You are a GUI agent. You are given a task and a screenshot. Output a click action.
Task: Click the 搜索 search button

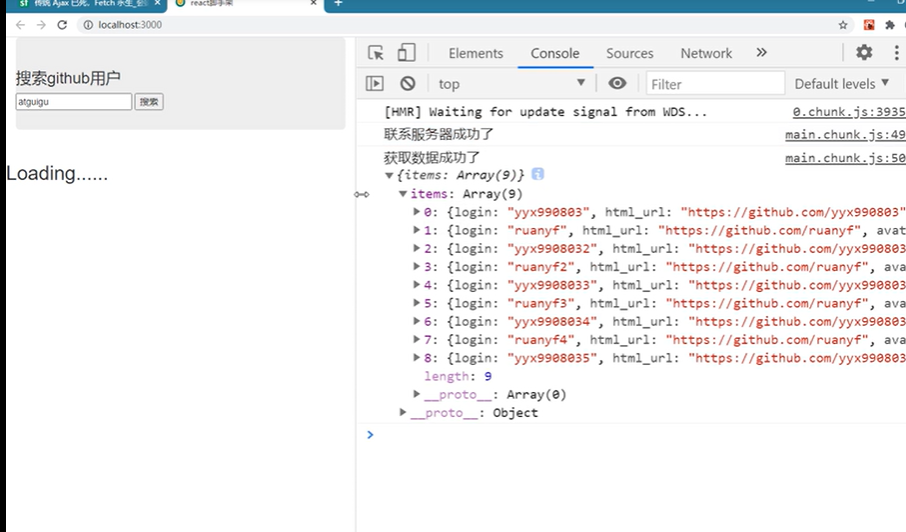click(x=149, y=102)
